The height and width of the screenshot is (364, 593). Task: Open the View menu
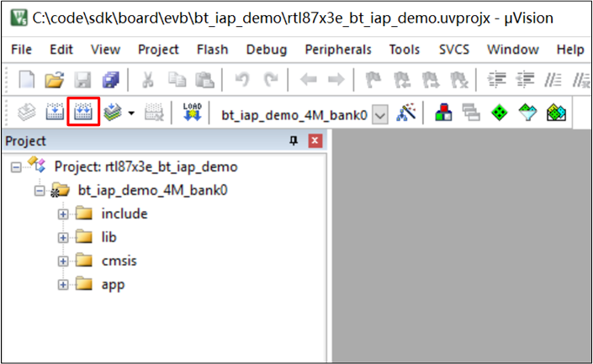(105, 50)
